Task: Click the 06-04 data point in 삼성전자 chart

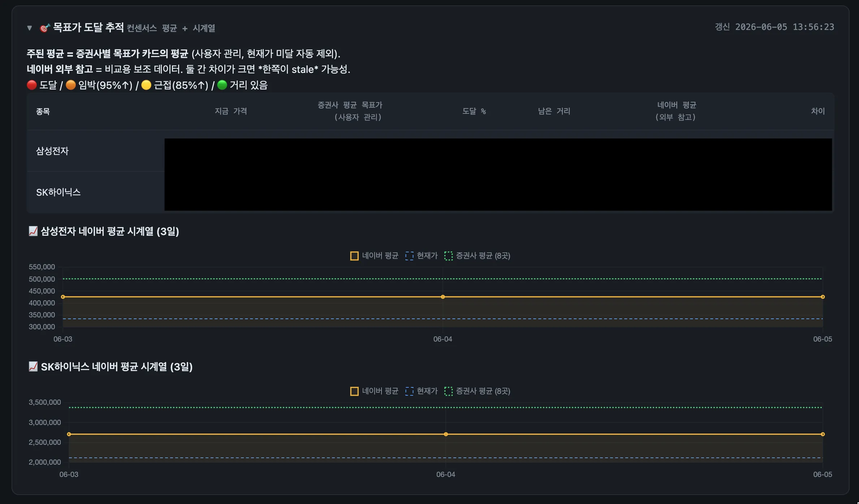Action: [x=443, y=297]
